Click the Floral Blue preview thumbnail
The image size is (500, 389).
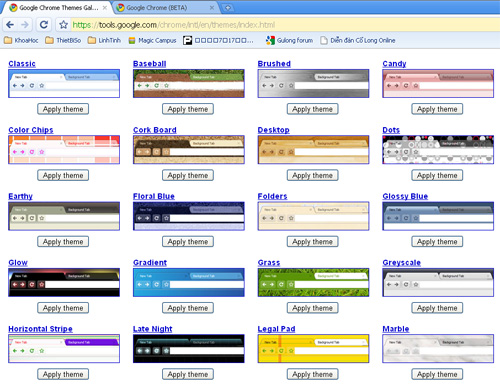pos(189,216)
